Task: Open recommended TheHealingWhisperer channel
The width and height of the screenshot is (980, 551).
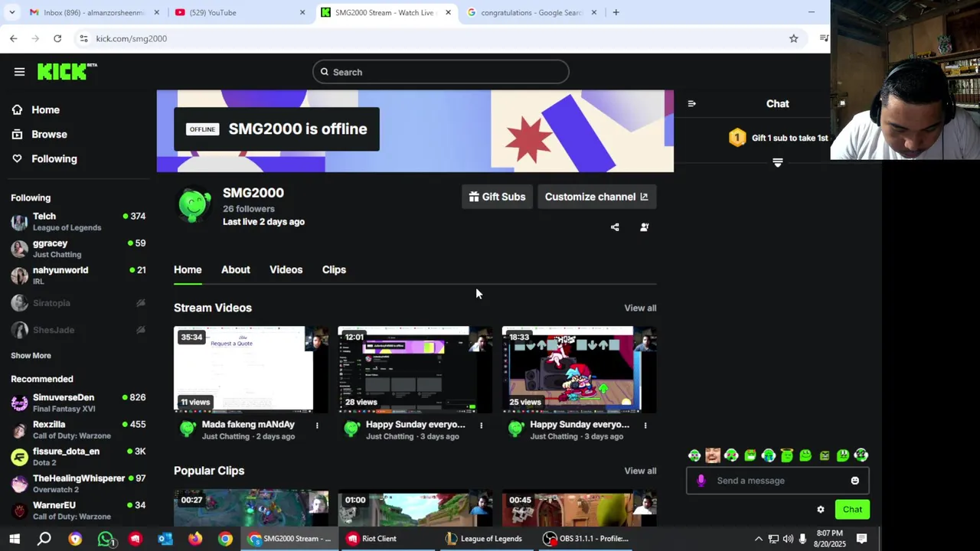Action: tap(78, 484)
